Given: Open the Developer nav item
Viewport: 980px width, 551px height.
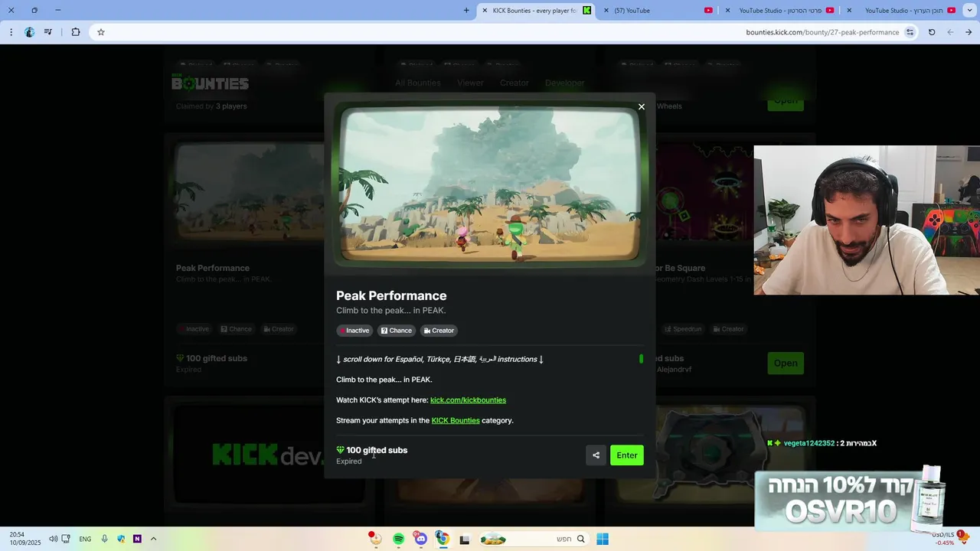Looking at the screenshot, I should coord(565,83).
